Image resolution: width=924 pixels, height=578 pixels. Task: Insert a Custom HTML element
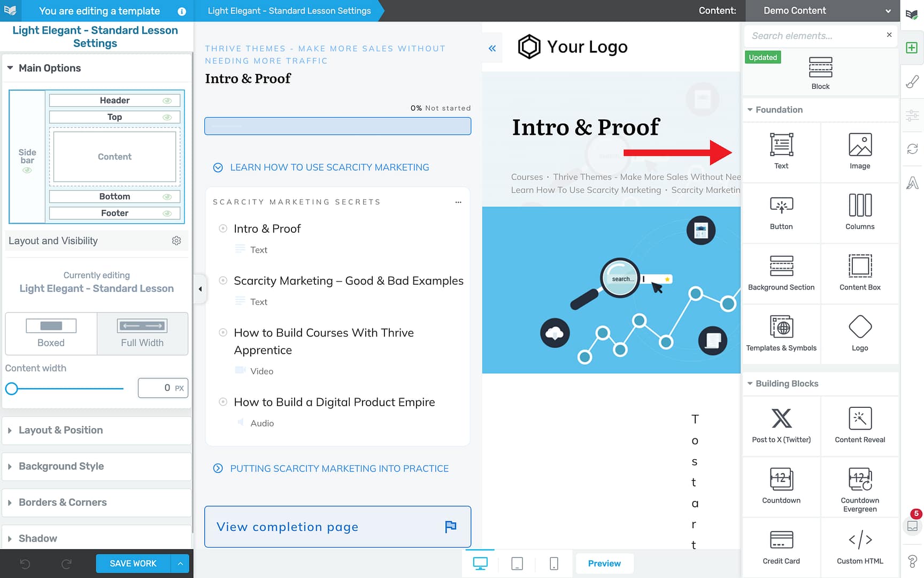click(x=859, y=546)
